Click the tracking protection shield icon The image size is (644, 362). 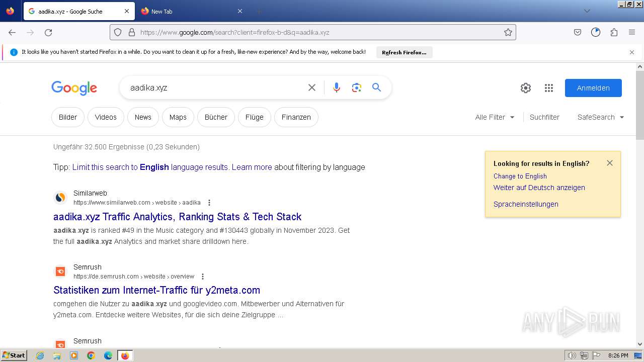118,32
